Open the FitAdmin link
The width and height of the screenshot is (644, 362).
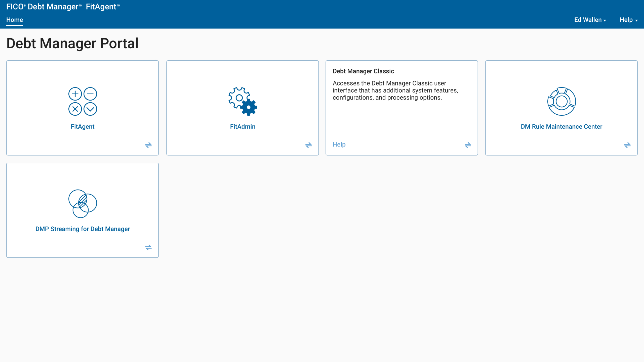coord(243,126)
